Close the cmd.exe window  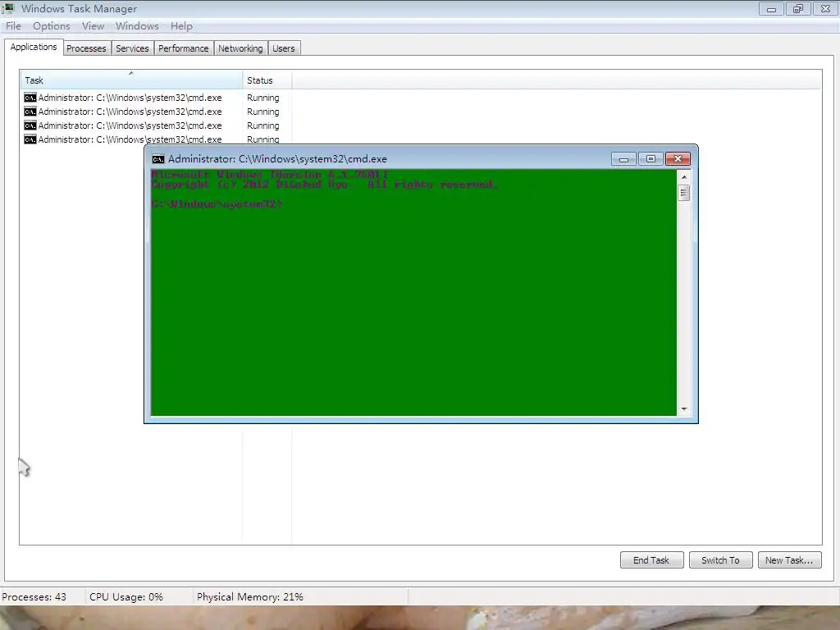point(678,159)
